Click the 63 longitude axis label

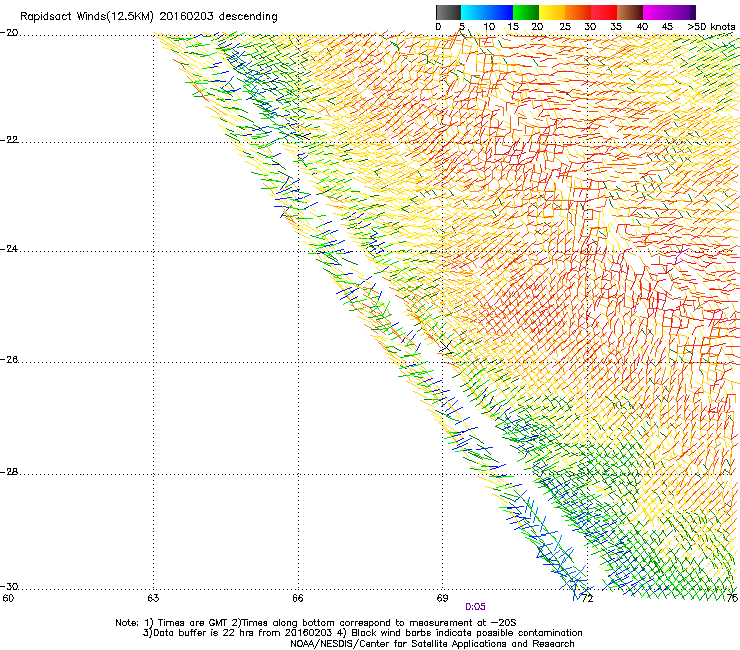153,598
